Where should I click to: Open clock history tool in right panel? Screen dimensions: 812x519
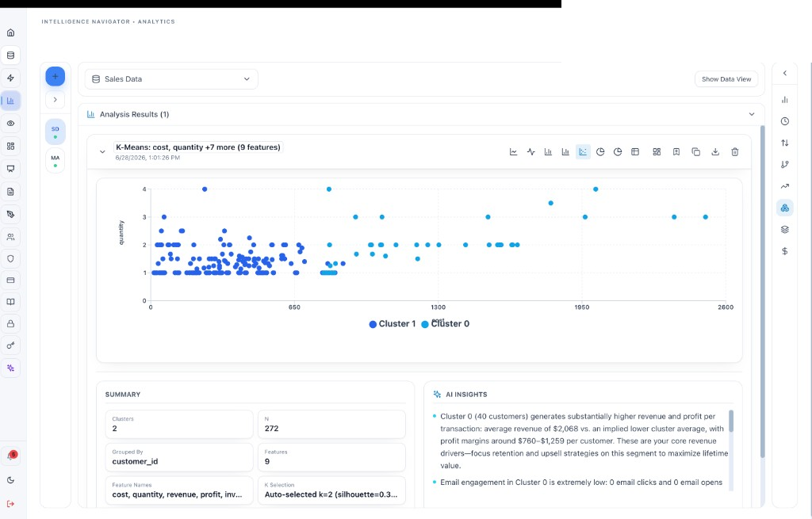785,121
